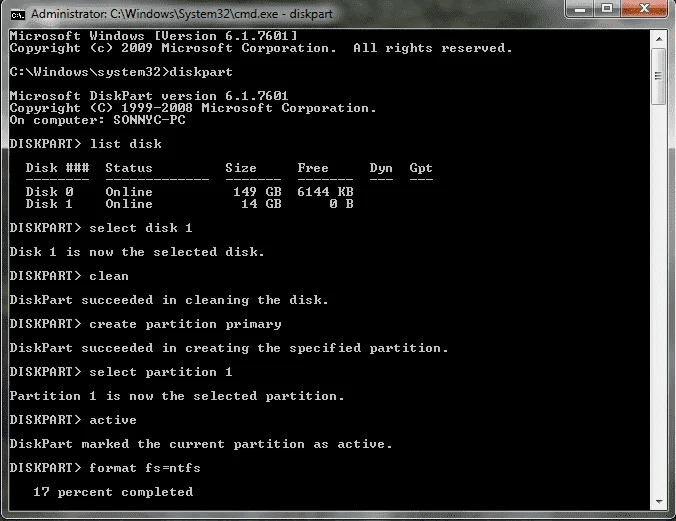The width and height of the screenshot is (676, 521).
Task: Click 'DiskPart succeeded in cleaning the disk.'
Action: 169,300
